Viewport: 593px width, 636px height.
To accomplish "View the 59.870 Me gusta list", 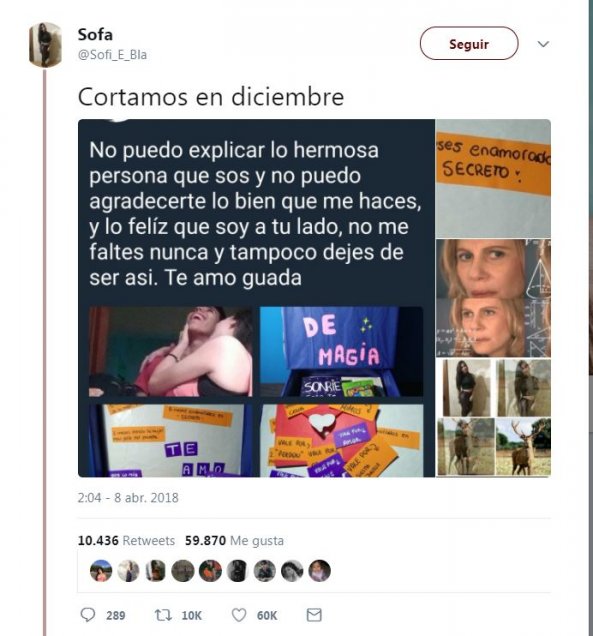I will [234, 540].
